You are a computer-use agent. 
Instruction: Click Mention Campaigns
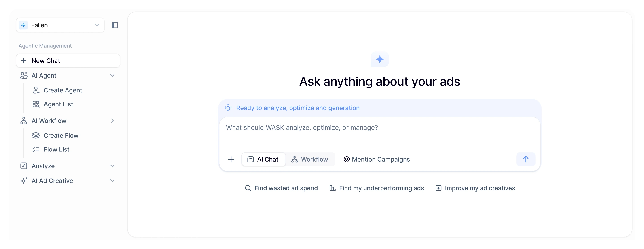pyautogui.click(x=377, y=159)
